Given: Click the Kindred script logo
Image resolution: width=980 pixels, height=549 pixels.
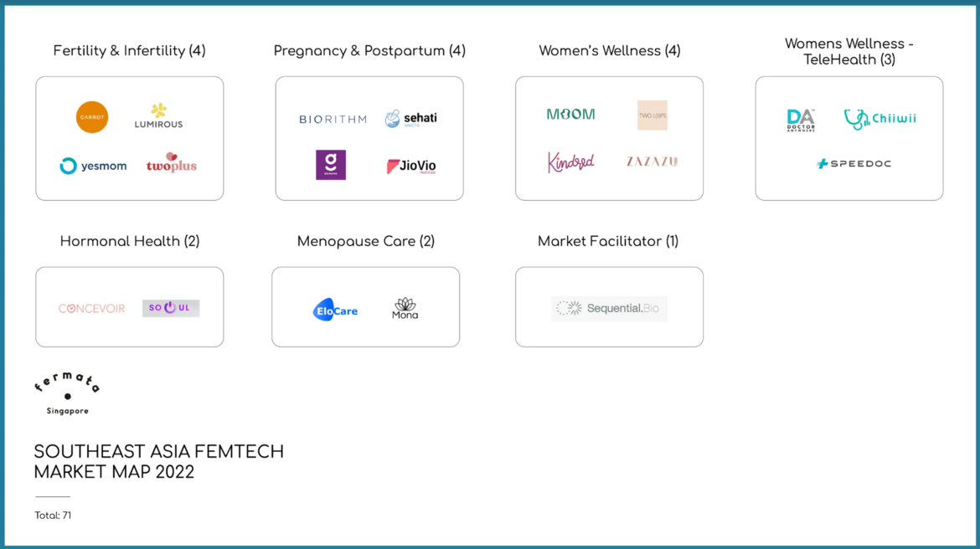Looking at the screenshot, I should click(x=570, y=162).
